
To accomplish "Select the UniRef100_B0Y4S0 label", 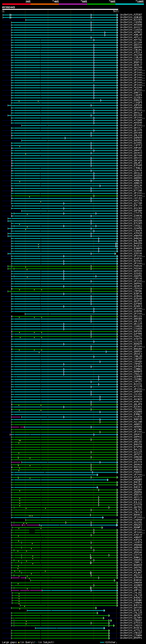I will pos(131,397).
